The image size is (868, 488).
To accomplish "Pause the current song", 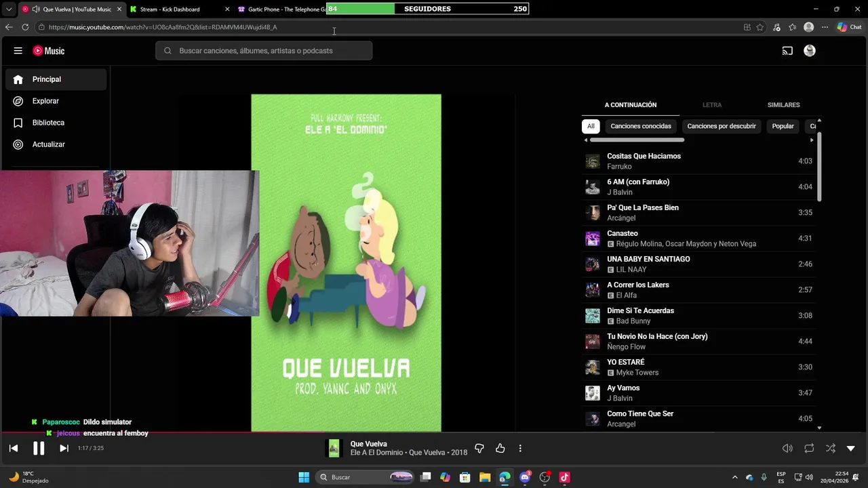I will (39, 448).
